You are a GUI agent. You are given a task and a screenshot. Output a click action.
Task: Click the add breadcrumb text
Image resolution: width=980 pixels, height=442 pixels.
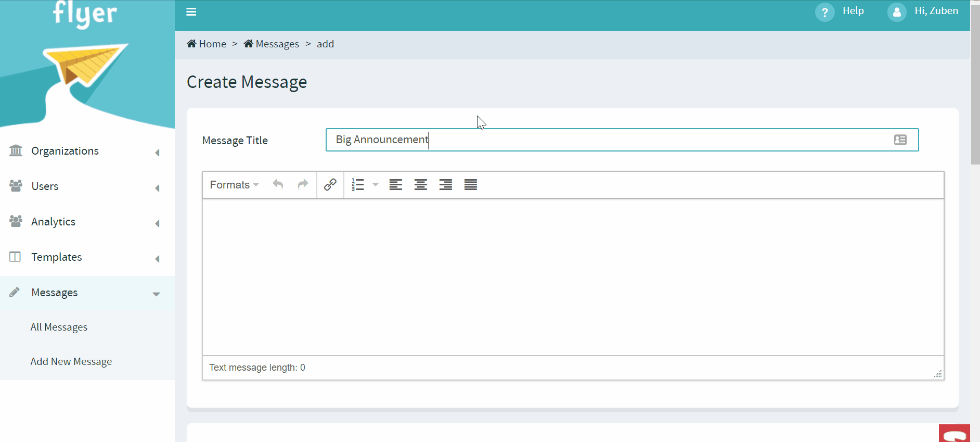click(325, 44)
